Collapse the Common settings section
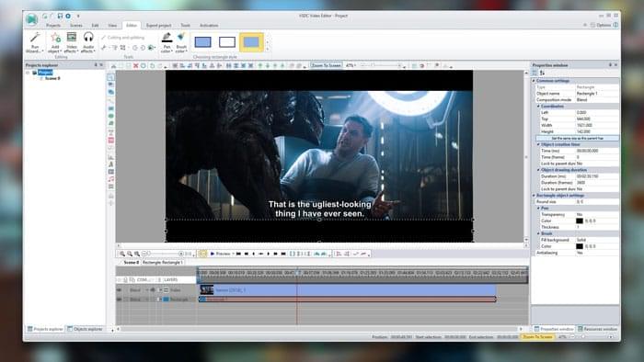This screenshot has width=644, height=362. coord(534,81)
